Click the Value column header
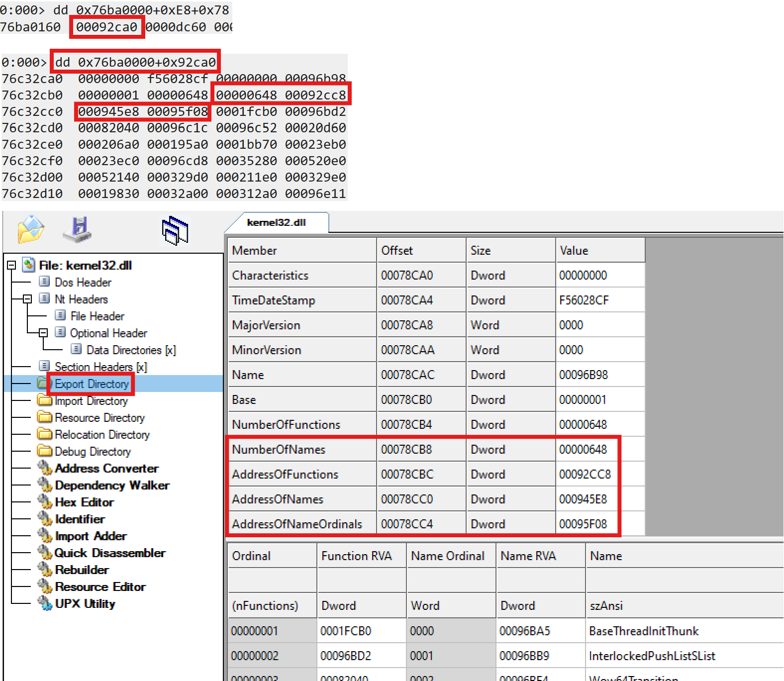Viewport: 784px width, 681px height. click(x=600, y=250)
